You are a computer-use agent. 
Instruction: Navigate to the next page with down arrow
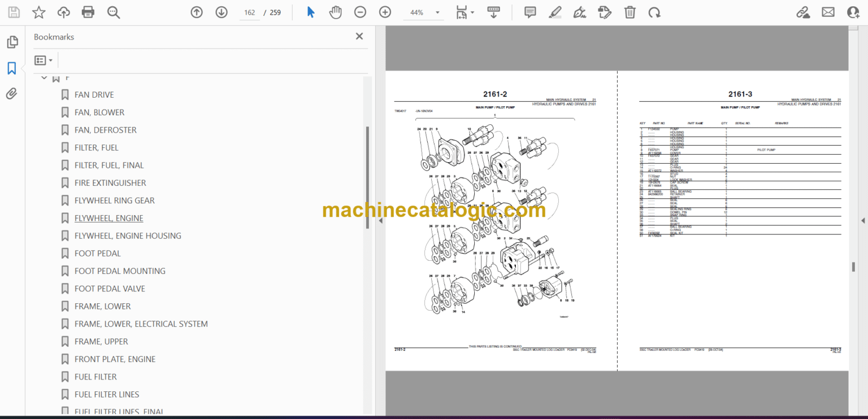point(221,11)
